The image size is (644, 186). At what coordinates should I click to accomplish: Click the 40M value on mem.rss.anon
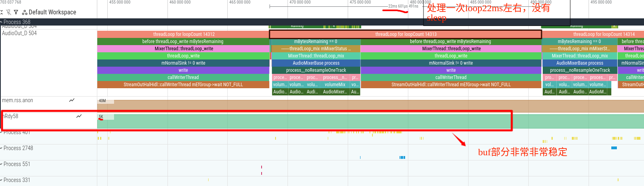pos(102,101)
